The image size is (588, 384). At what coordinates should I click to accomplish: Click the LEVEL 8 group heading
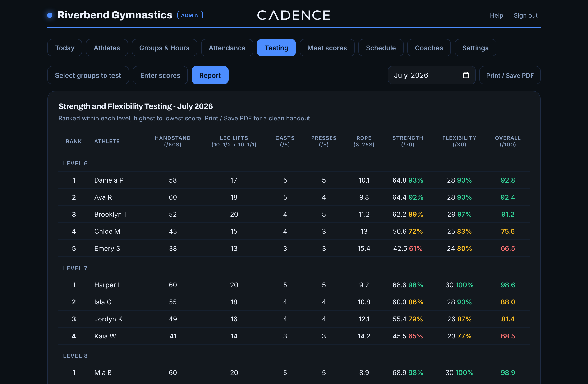click(75, 356)
